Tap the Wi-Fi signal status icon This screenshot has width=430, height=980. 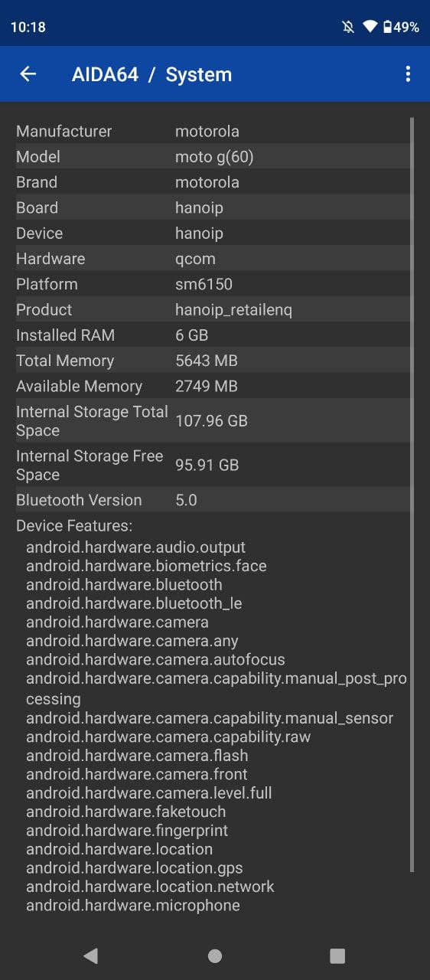370,27
